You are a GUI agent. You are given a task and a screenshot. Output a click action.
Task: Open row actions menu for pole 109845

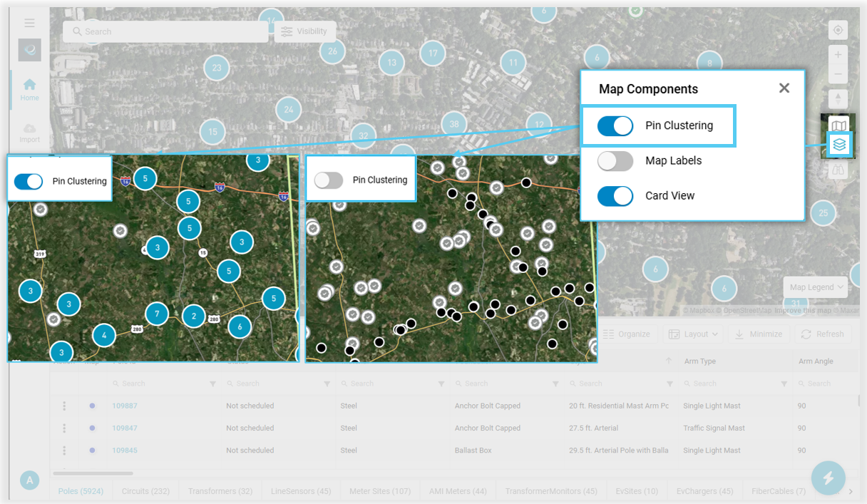tap(64, 450)
